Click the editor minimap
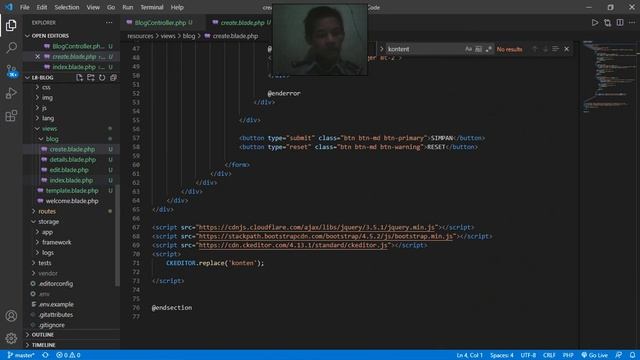 click(x=609, y=76)
